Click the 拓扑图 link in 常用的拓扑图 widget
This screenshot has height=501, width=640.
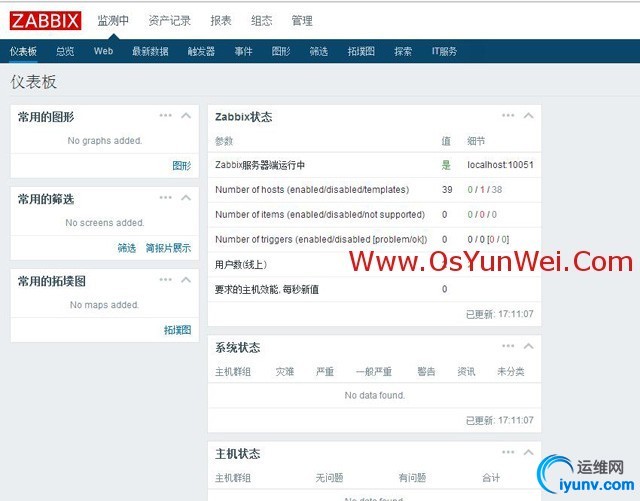point(178,330)
